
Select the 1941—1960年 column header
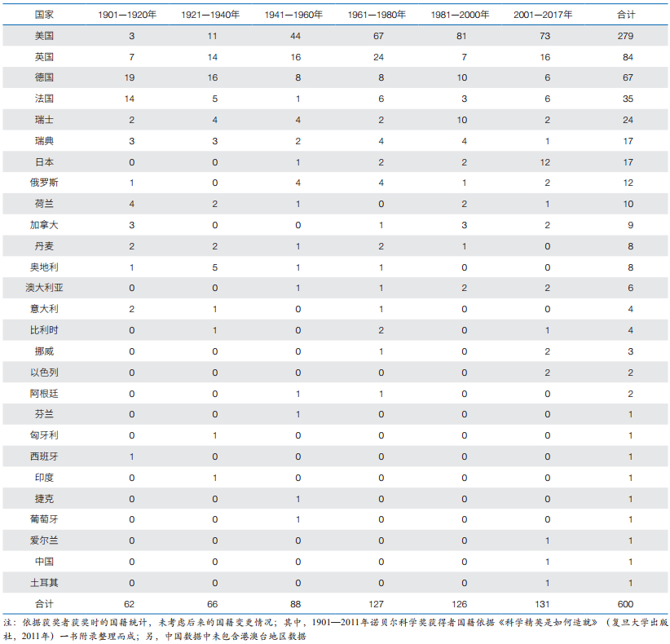293,15
